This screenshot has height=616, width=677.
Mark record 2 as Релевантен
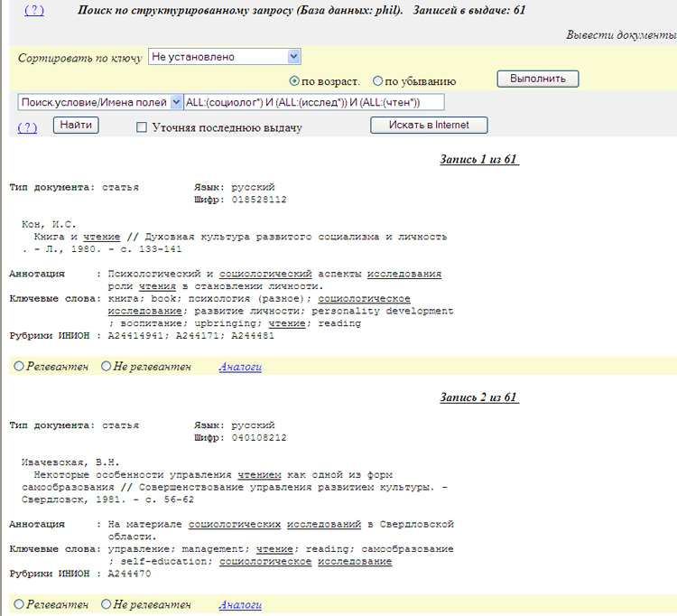coord(19,604)
